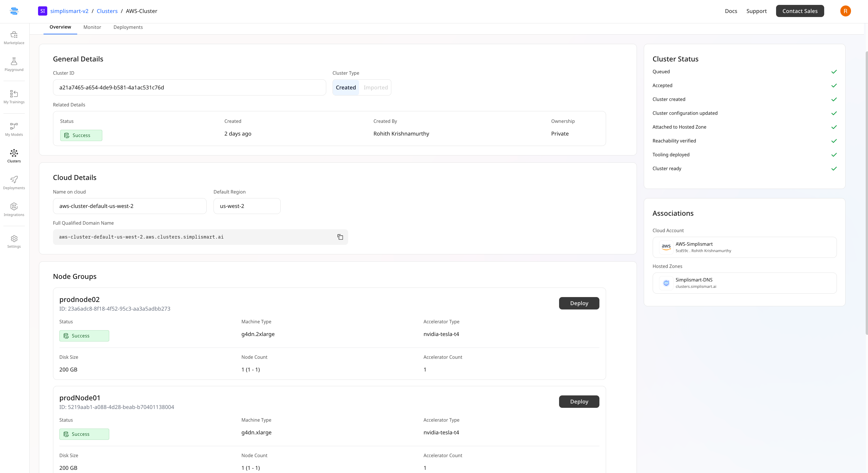Open the Integrations sidebar icon
Screen dimensions: 868x473
click(14, 209)
